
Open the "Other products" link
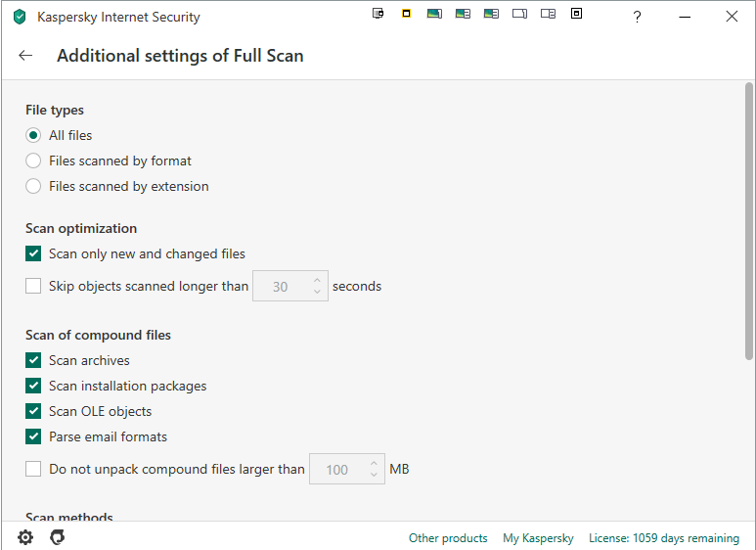(x=448, y=538)
